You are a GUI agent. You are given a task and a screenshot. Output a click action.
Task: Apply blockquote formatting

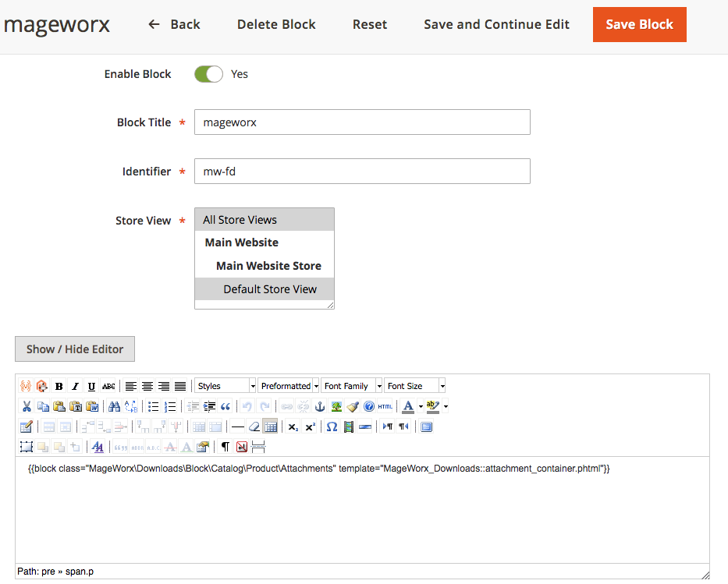(x=226, y=406)
